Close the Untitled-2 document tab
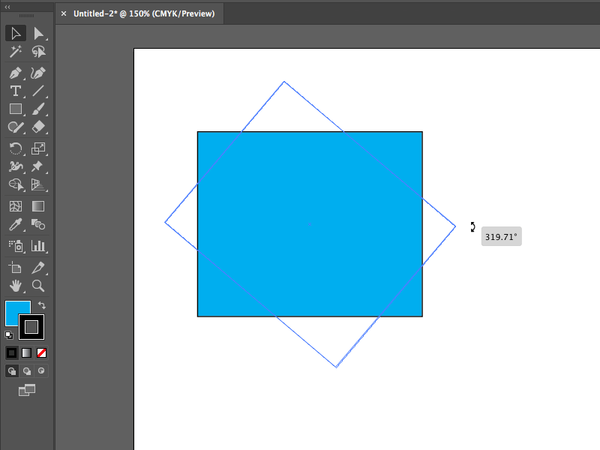 pos(64,14)
